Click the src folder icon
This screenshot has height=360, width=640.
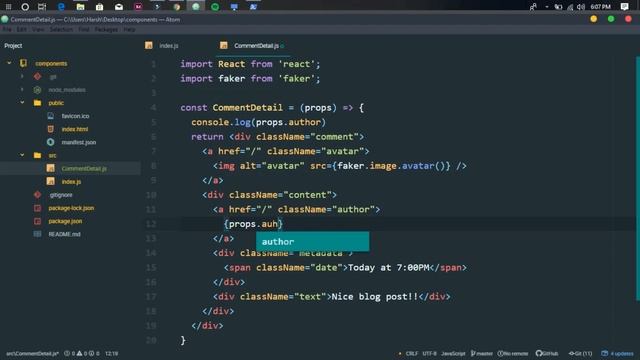pyautogui.click(x=38, y=155)
